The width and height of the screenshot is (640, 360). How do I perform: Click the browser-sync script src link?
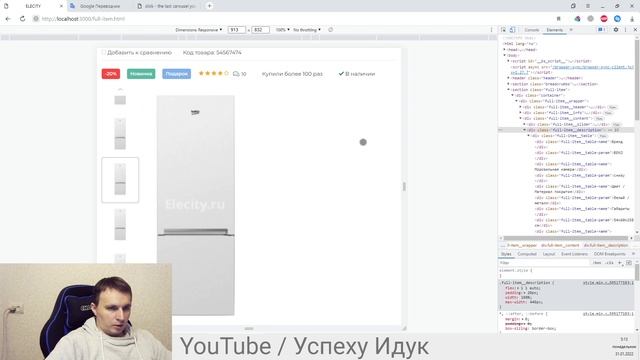tap(592, 67)
